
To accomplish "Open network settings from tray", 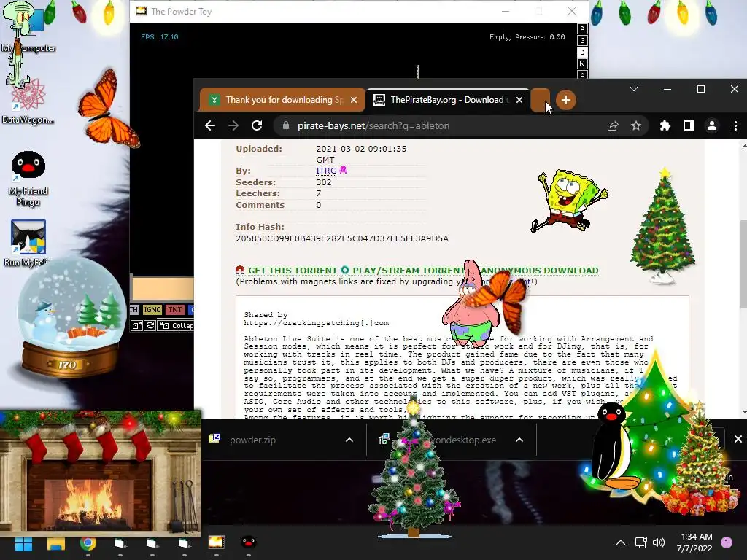I will [x=640, y=542].
